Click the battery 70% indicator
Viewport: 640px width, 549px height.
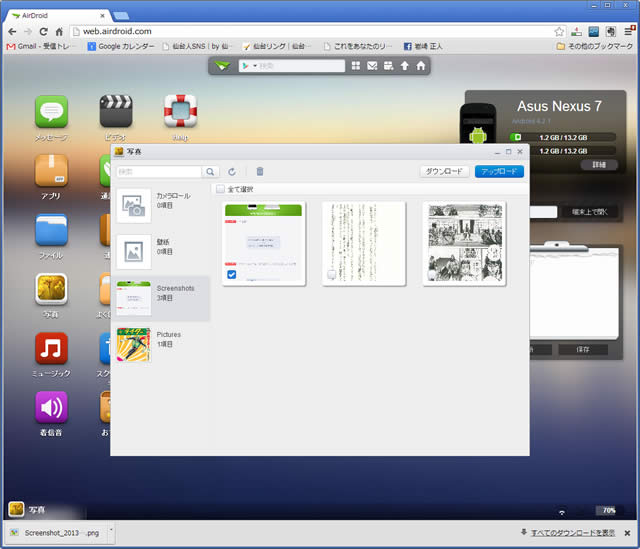click(x=606, y=511)
